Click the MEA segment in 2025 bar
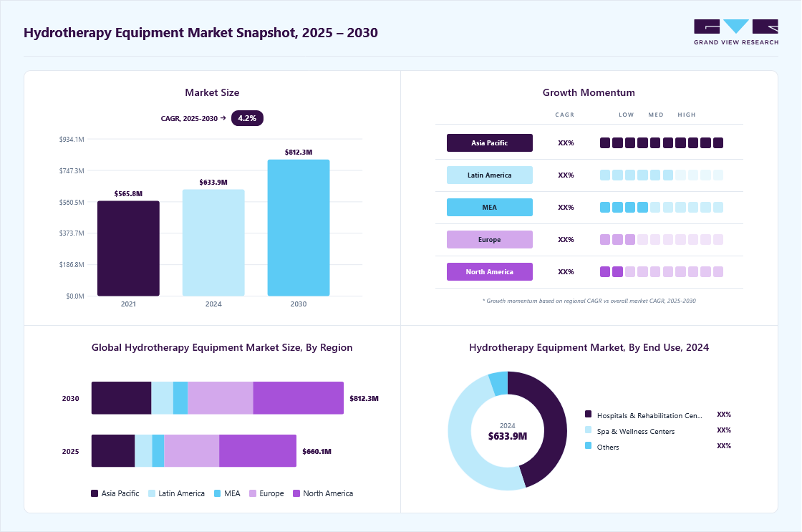 point(158,450)
